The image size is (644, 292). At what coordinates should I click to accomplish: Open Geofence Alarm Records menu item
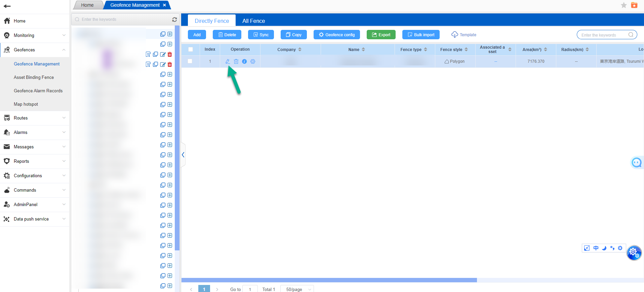38,91
